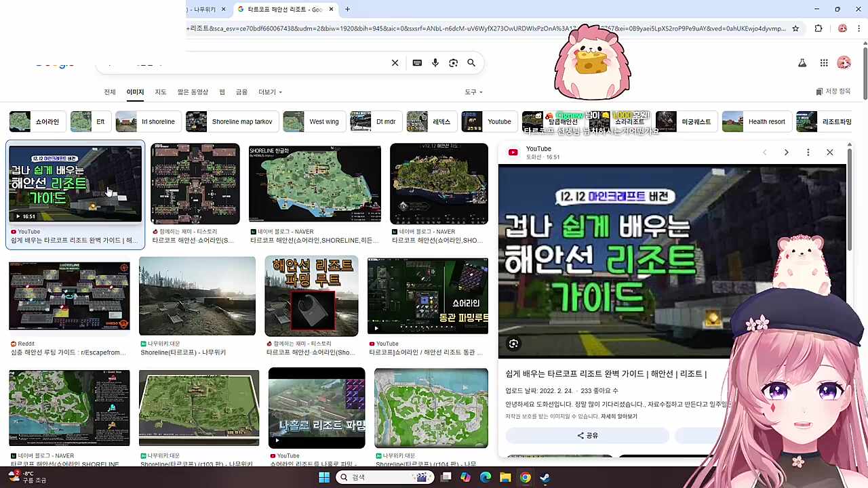Filter results by West wing chip
868x488 pixels.
click(x=314, y=122)
